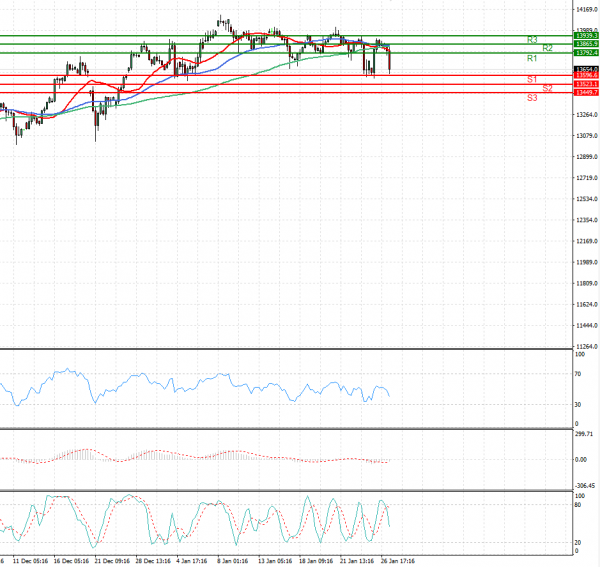Viewport: 600px width, 567px height.
Task: Click the stochastic panel 80 level label
Action: click(x=578, y=505)
